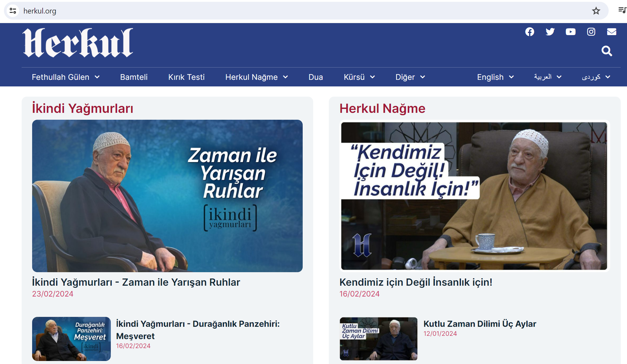Bookmark page with star icon
The width and height of the screenshot is (627, 364).
click(x=596, y=11)
